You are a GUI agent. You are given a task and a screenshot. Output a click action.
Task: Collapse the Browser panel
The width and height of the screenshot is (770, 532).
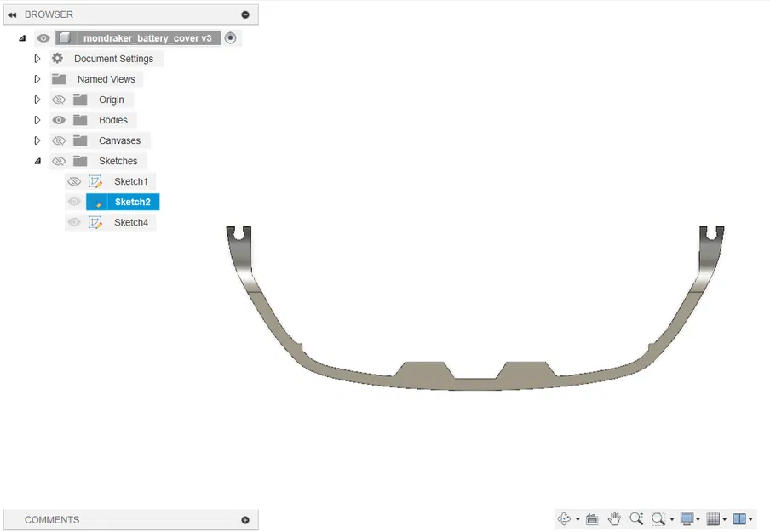coord(12,14)
